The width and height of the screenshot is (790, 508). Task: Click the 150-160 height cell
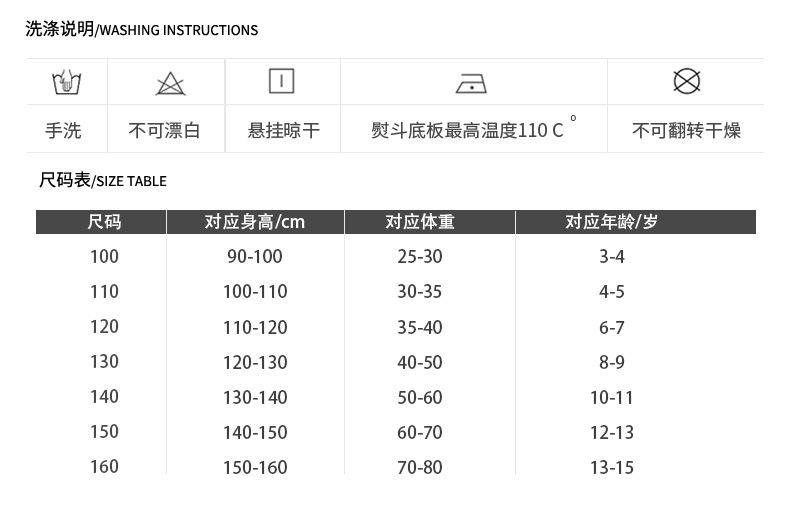(255, 467)
